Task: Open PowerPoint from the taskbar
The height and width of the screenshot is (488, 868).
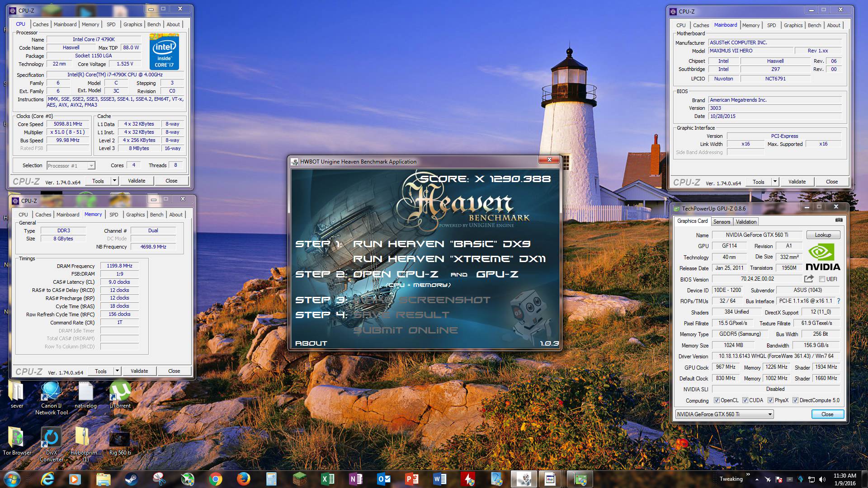Action: (412, 479)
